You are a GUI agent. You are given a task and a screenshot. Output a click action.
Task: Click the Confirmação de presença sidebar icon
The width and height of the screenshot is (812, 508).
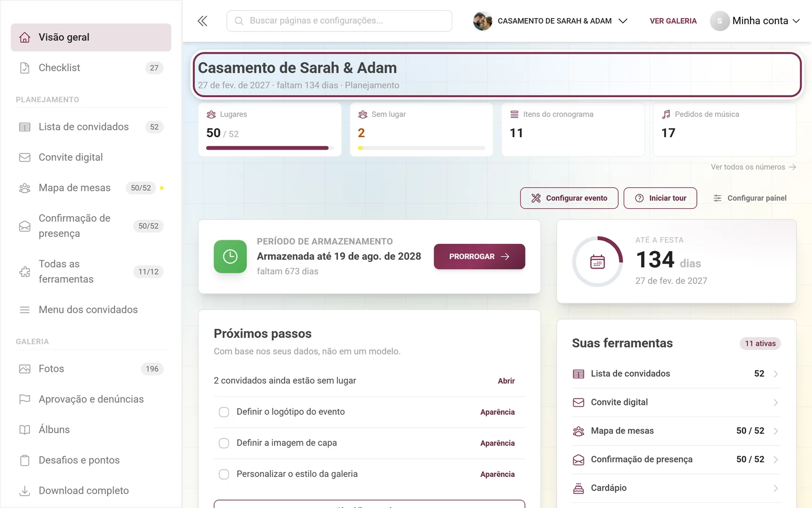(x=25, y=226)
